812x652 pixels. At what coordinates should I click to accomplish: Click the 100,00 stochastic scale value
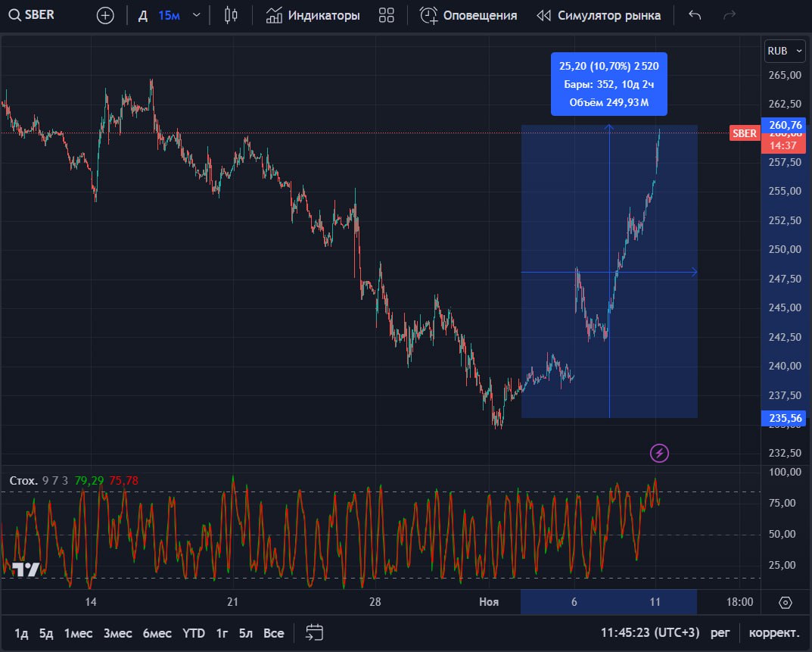785,472
